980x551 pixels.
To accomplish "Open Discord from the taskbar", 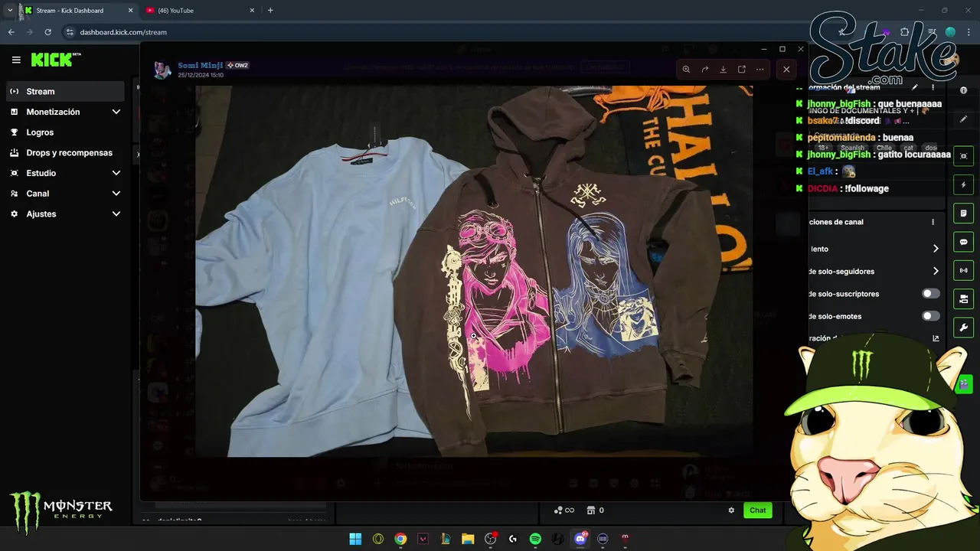I will pos(580,539).
